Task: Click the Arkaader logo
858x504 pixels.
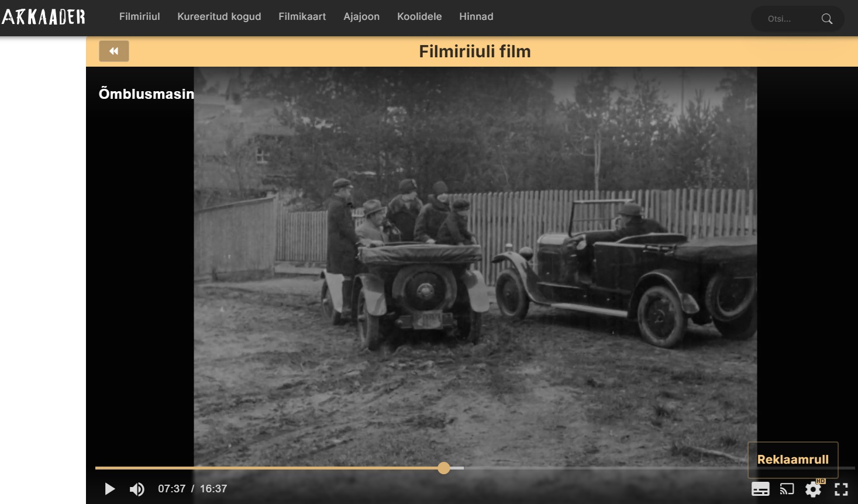Action: [44, 17]
